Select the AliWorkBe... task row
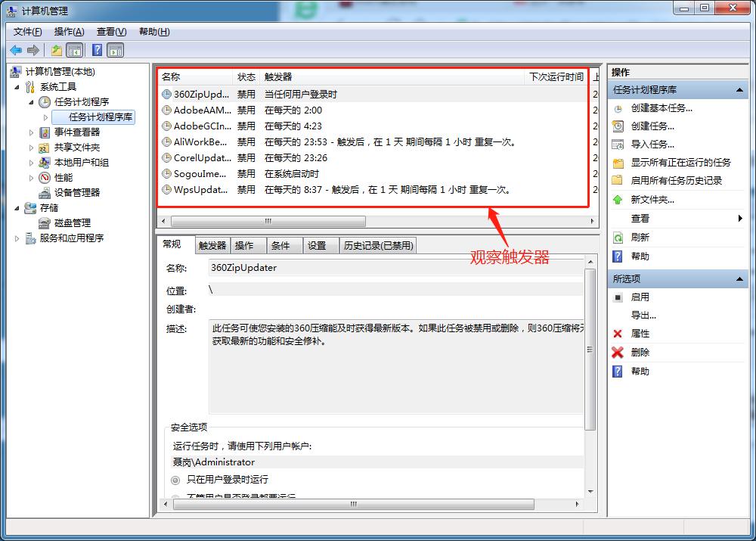The height and width of the screenshot is (541, 756). 373,142
